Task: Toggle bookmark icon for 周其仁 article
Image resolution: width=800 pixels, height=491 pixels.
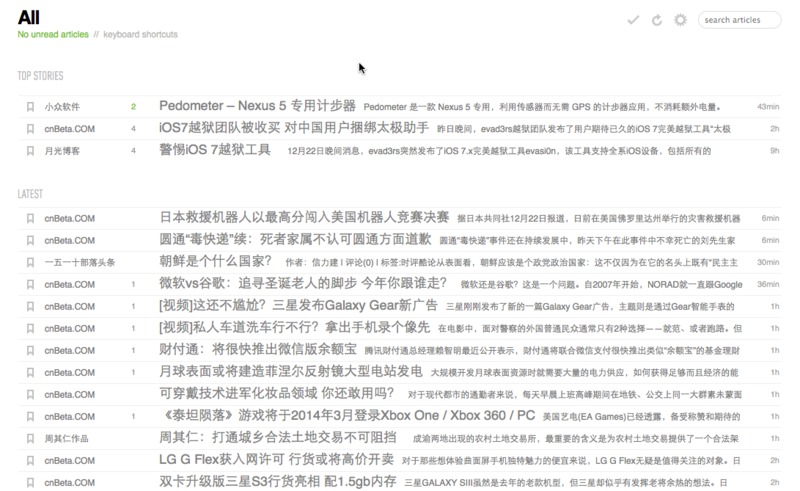Action: coord(30,438)
